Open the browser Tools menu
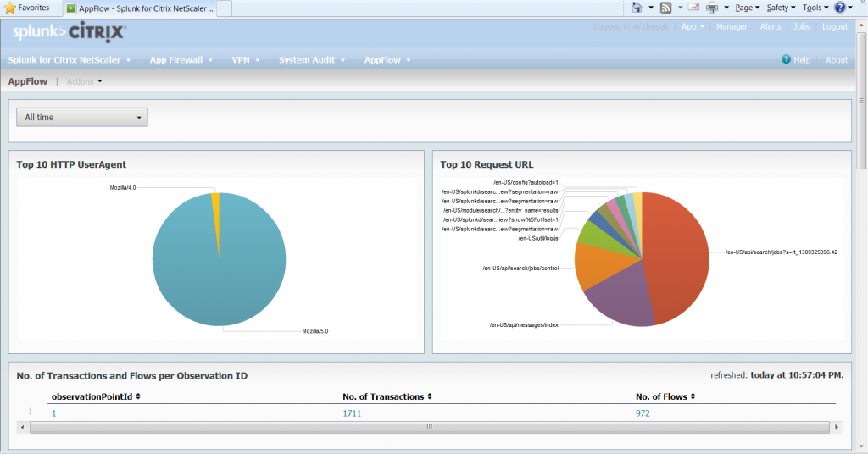The width and height of the screenshot is (868, 454). click(815, 8)
